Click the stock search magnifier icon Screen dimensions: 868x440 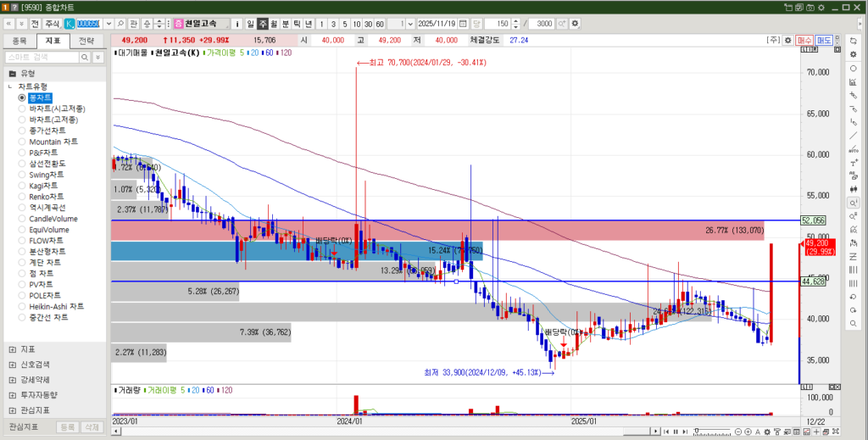pyautogui.click(x=119, y=24)
